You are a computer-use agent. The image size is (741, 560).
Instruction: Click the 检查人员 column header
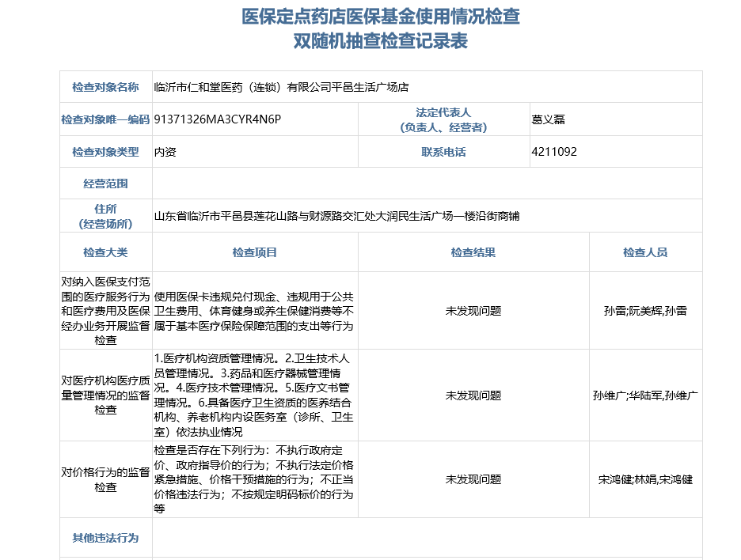(x=645, y=252)
